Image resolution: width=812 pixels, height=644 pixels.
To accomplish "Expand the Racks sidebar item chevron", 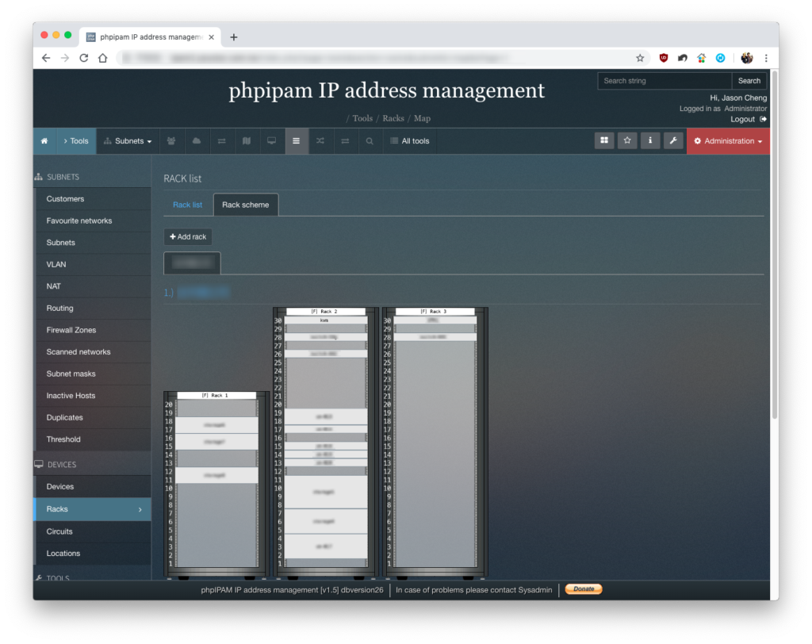I will point(140,510).
